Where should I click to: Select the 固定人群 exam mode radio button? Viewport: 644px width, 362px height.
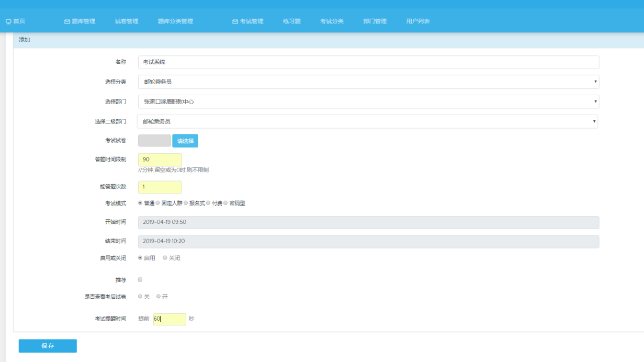click(158, 203)
